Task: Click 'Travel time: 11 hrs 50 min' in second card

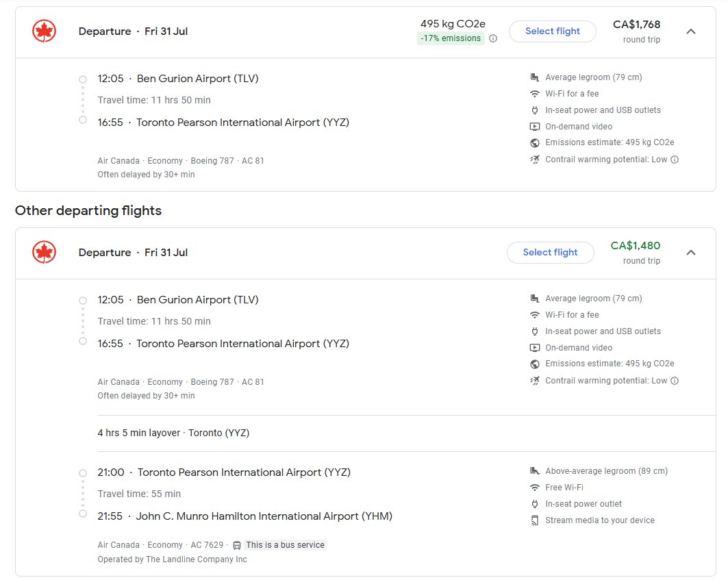Action: [x=153, y=321]
